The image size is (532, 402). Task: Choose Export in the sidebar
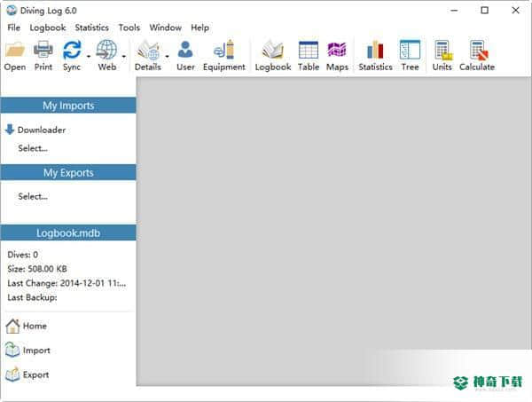click(x=36, y=374)
